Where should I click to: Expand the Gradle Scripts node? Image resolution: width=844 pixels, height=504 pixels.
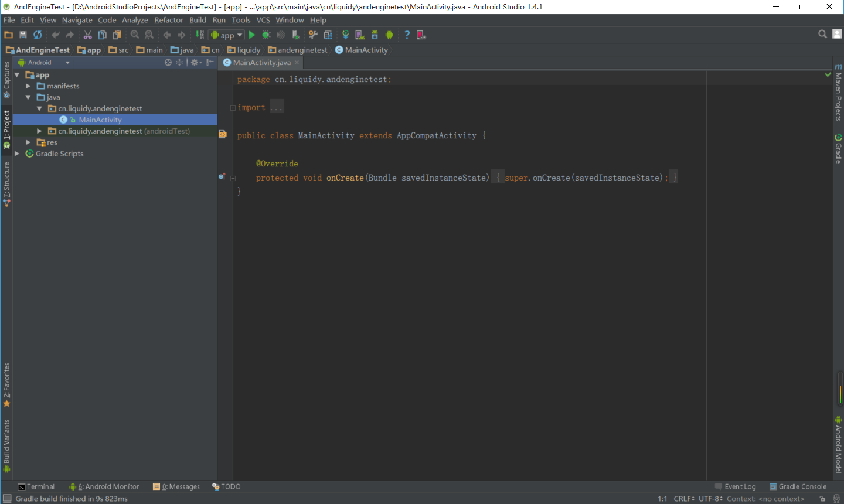(x=17, y=154)
